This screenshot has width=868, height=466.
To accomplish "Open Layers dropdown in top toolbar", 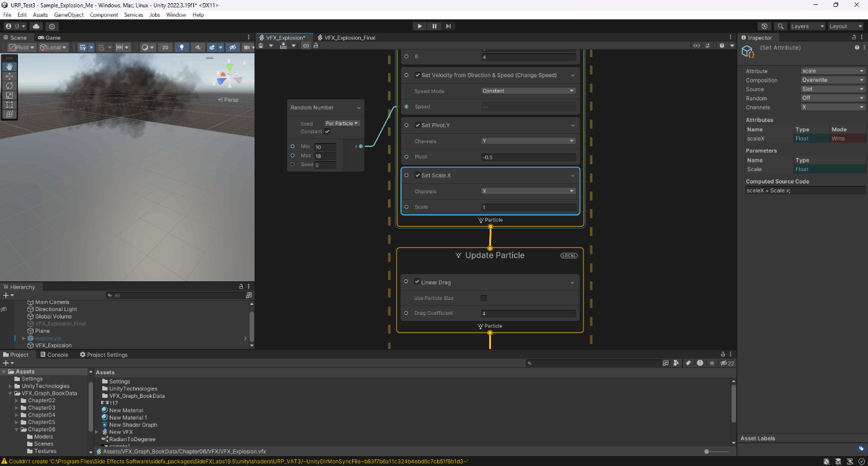I will click(x=807, y=26).
